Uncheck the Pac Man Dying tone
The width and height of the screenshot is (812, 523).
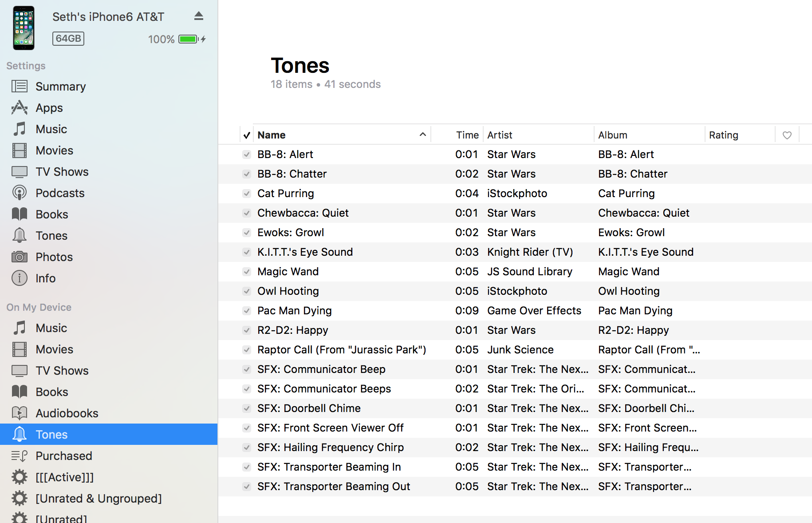(x=247, y=311)
